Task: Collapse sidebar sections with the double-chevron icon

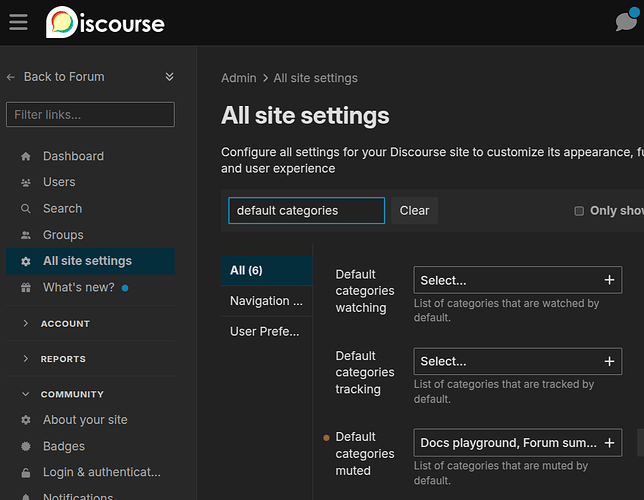Action: (169, 77)
